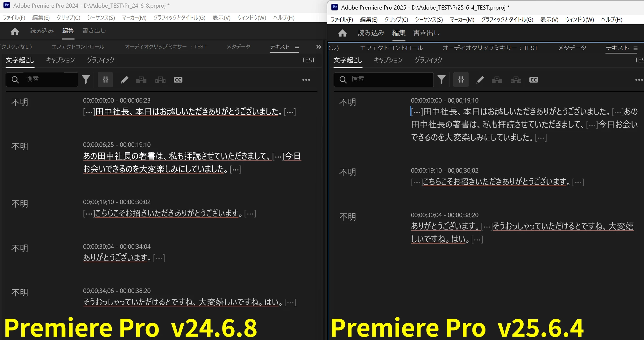This screenshot has width=644, height=340.
Task: Open エフェクトコントロール panel tab in Premiere Pro 2024
Action: coord(78,47)
